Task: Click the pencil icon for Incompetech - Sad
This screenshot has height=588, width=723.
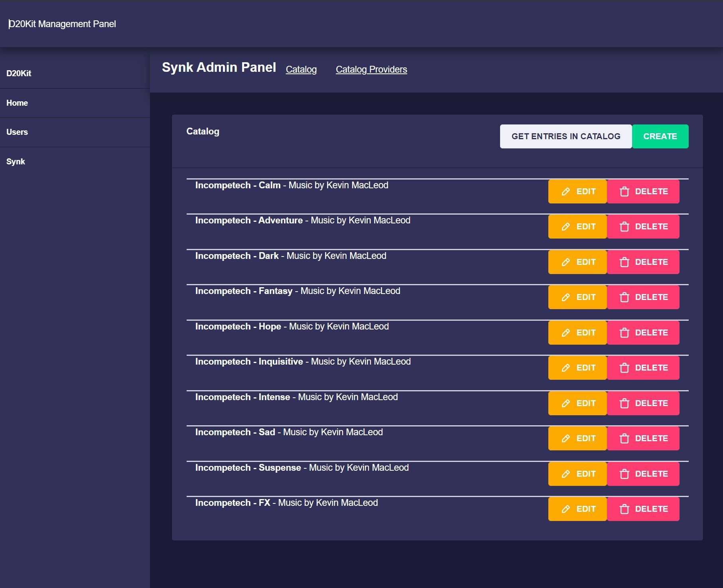Action: click(565, 439)
